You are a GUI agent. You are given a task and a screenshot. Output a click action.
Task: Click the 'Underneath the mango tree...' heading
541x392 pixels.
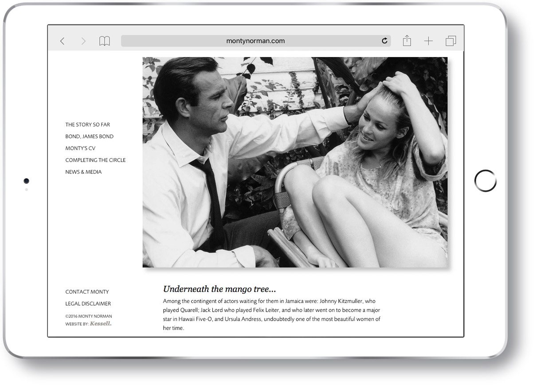click(220, 289)
